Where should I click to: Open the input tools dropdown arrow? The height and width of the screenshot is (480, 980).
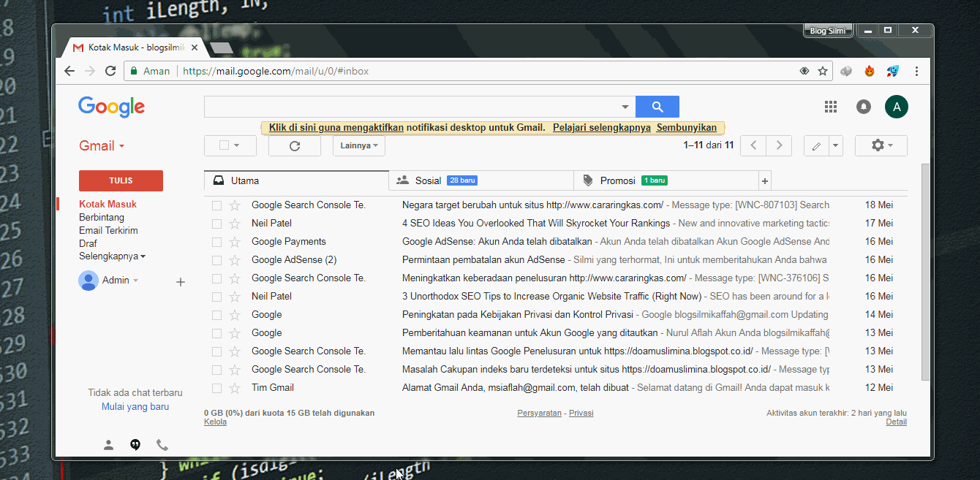click(x=836, y=145)
